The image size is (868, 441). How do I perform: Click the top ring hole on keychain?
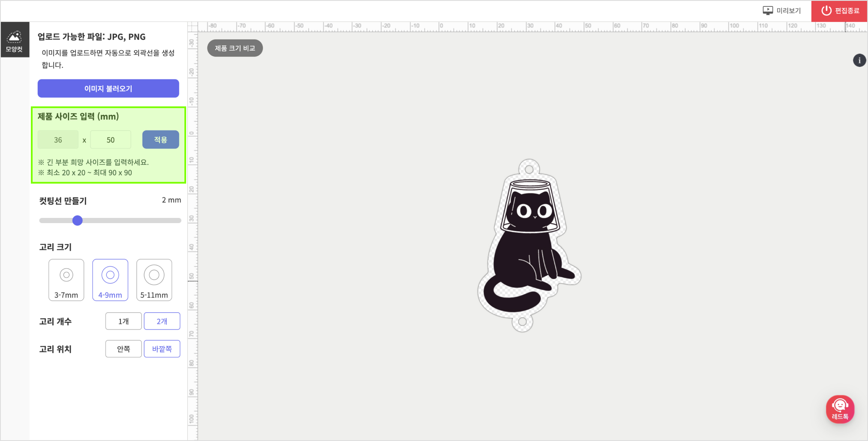(529, 169)
